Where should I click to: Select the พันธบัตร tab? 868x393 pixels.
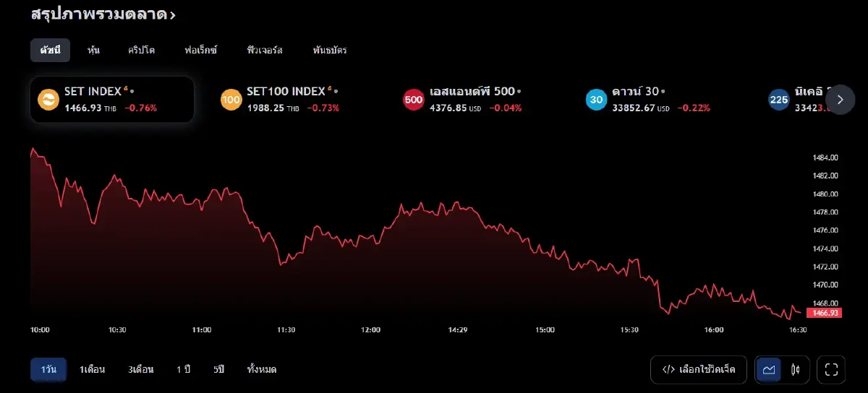[x=330, y=50]
